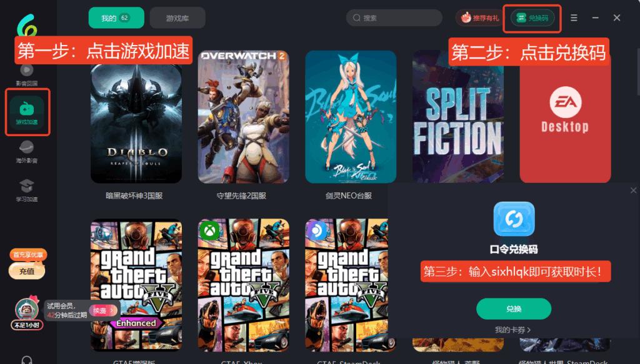The image size is (640, 364).
Task: Open the hamburger menu icon
Action: click(574, 18)
